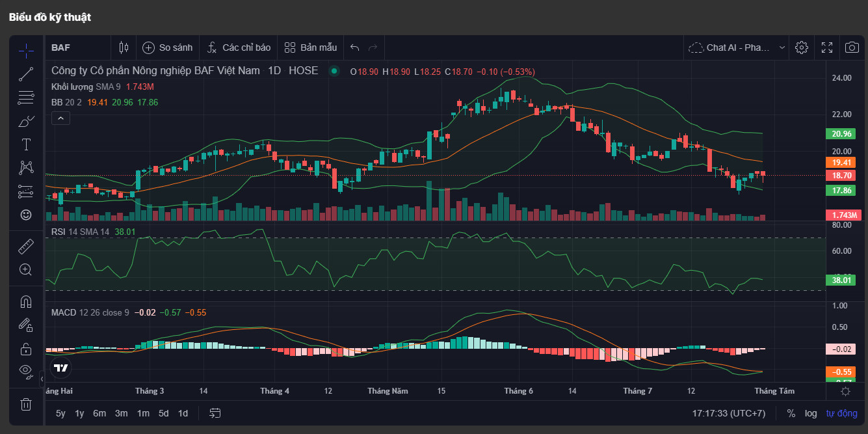Viewport: 868px width, 434px height.
Task: Select the brush drawing tool
Action: pyautogui.click(x=26, y=121)
